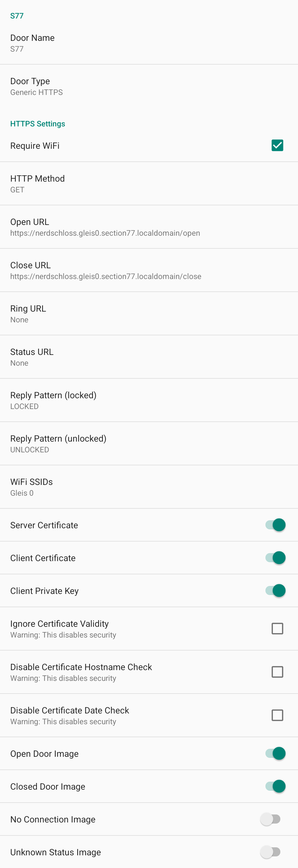
Task: Toggle the Client Certificate switch
Action: click(275, 558)
